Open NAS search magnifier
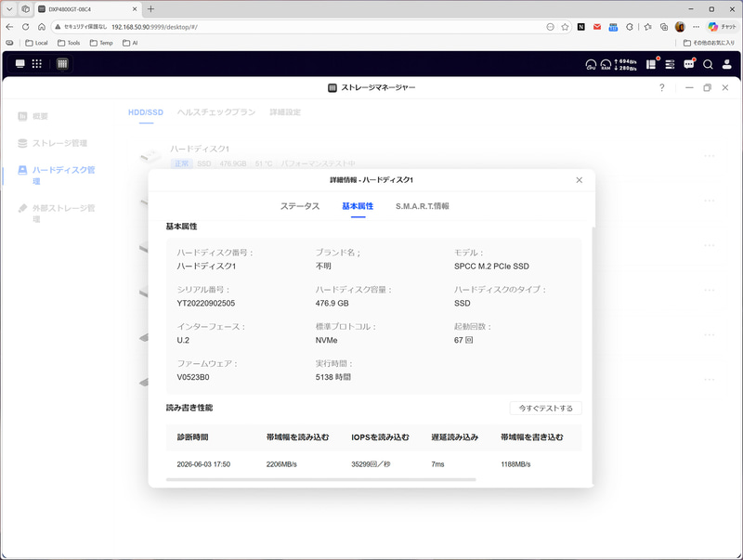The height and width of the screenshot is (560, 743). (x=708, y=64)
